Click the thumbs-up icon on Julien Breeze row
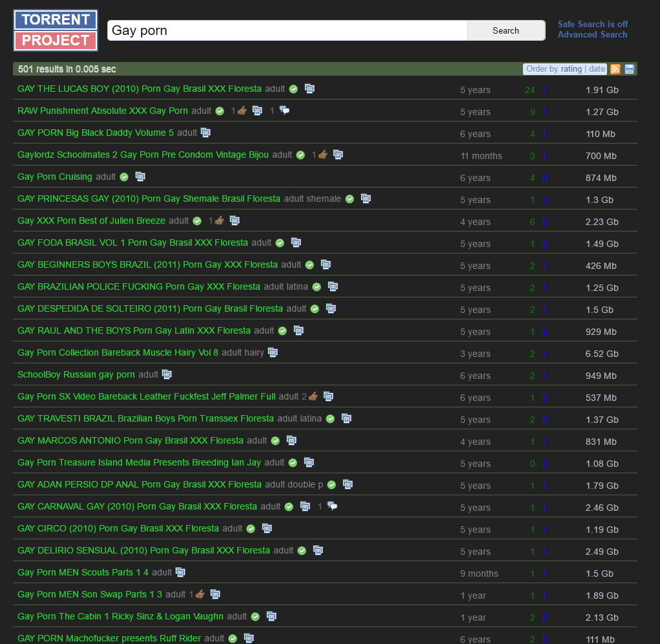 click(x=219, y=220)
